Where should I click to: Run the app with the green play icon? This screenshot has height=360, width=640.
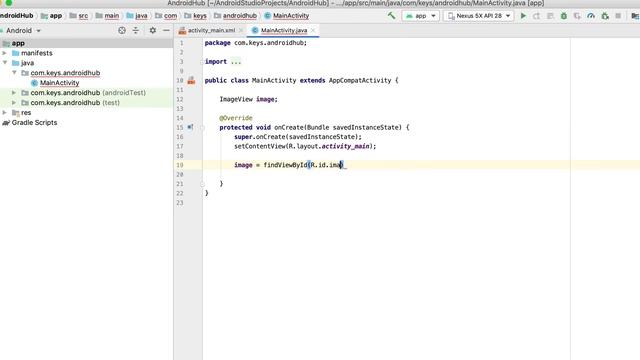[523, 16]
